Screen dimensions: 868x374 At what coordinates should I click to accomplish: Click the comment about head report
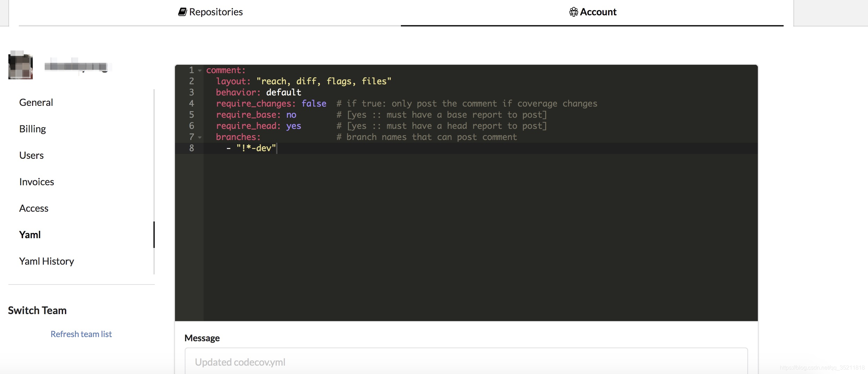(442, 126)
